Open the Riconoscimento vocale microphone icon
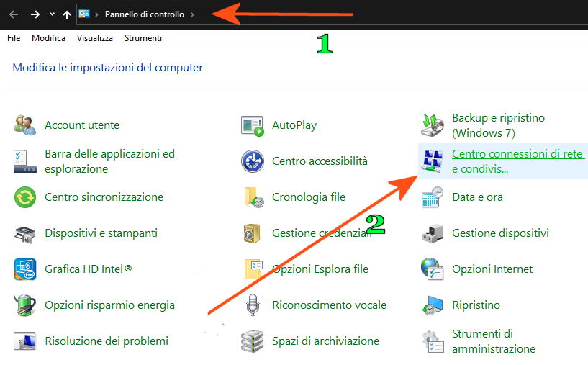588x365 pixels. [x=253, y=305]
